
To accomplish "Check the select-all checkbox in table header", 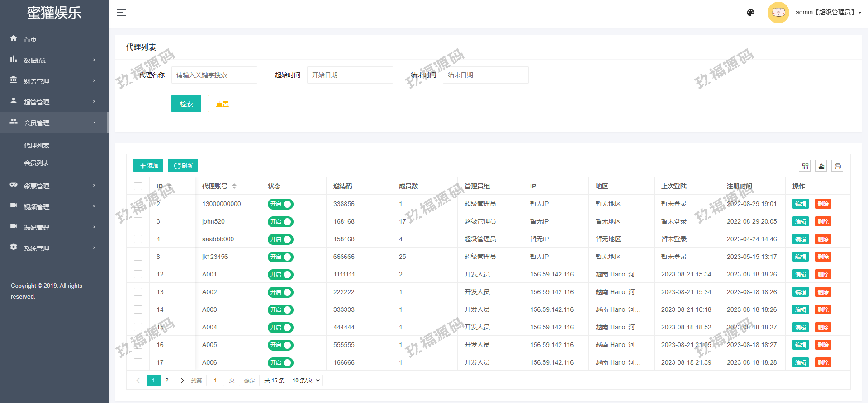I will coord(138,186).
